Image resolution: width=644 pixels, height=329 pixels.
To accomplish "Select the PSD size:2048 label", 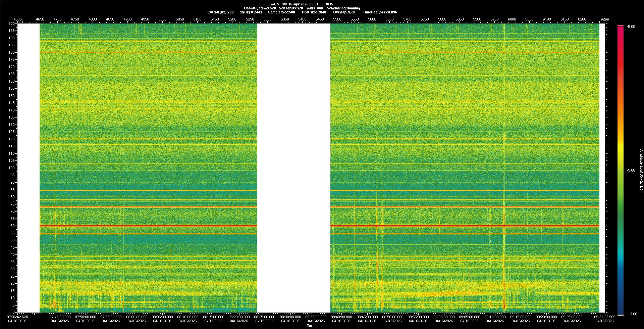I will [314, 12].
